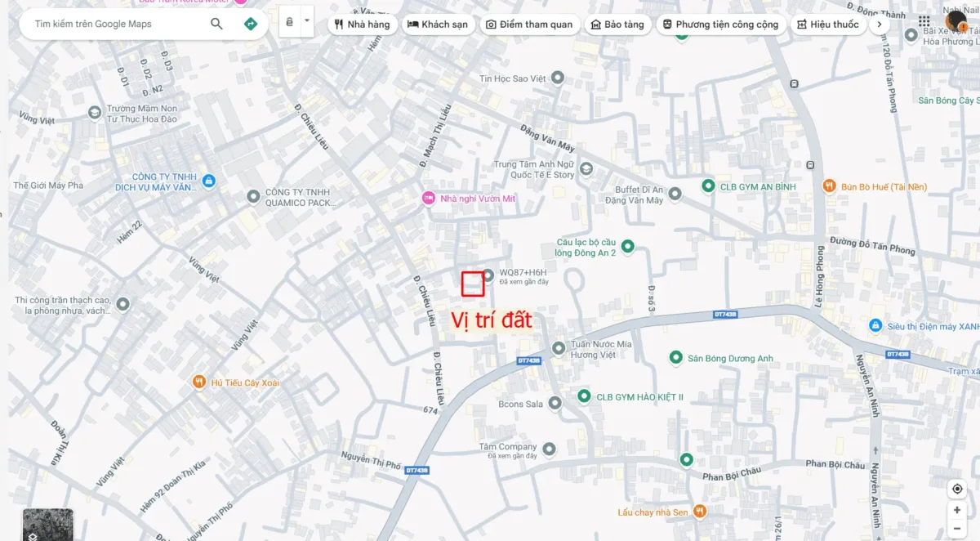Select the Tin Học Sao Việt pin
980x541 pixels.
[x=558, y=78]
